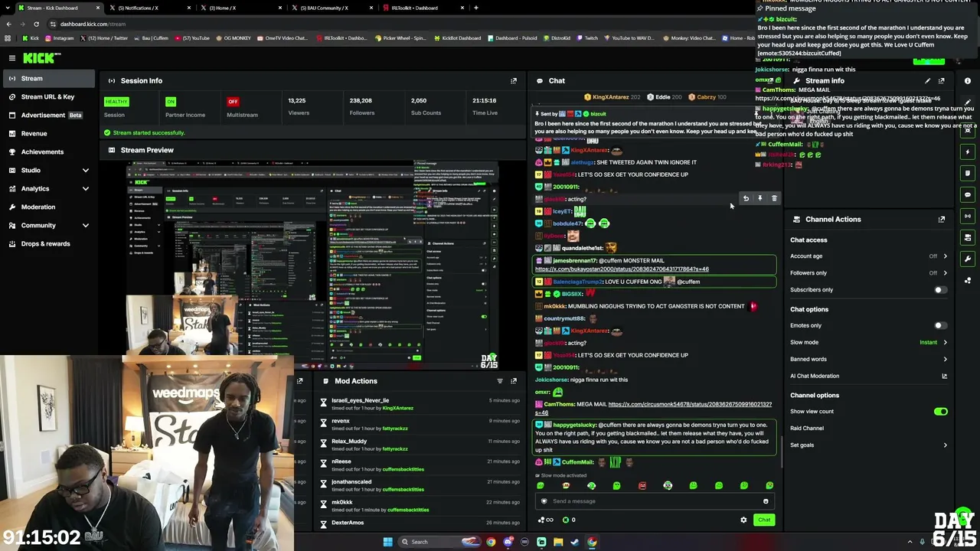Send message with the green Chat button
Screen dimensions: 980x551
pos(764,520)
